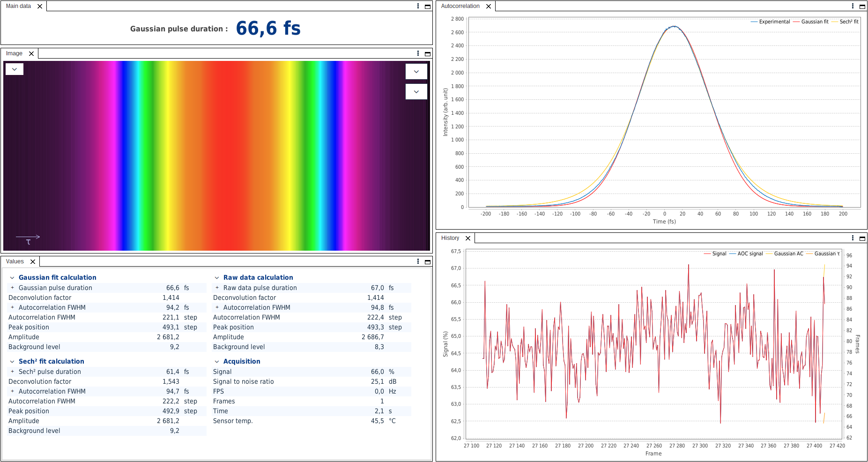Maximize the Values panel
Viewport: 868px width, 462px height.
pos(427,262)
